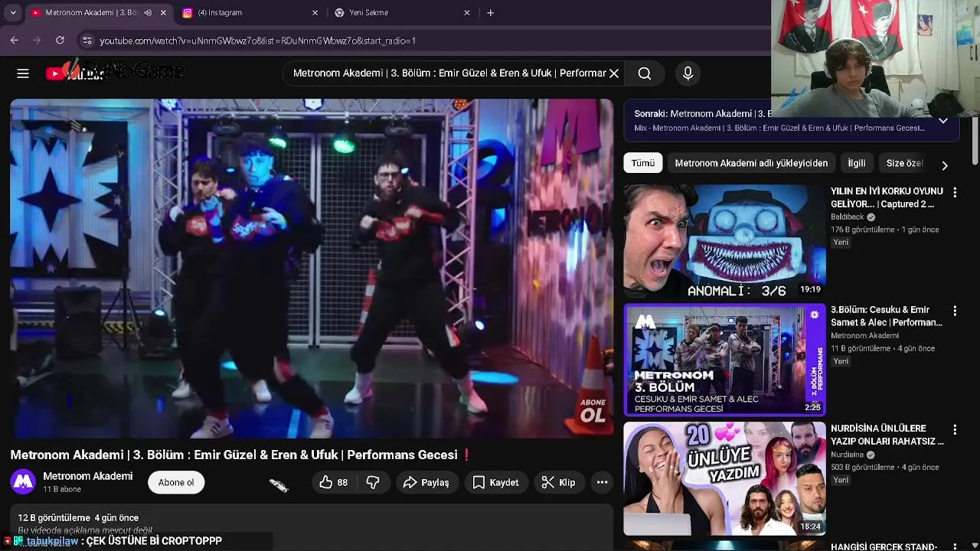The height and width of the screenshot is (551, 980).
Task: Open options menu for Captured 2 video
Action: click(x=955, y=192)
